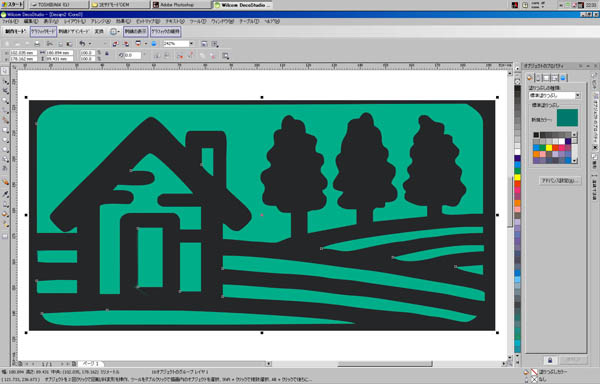This screenshot has height=384, width=600.
Task: Toggle the グラフィックモード mode button
Action: click(44, 31)
